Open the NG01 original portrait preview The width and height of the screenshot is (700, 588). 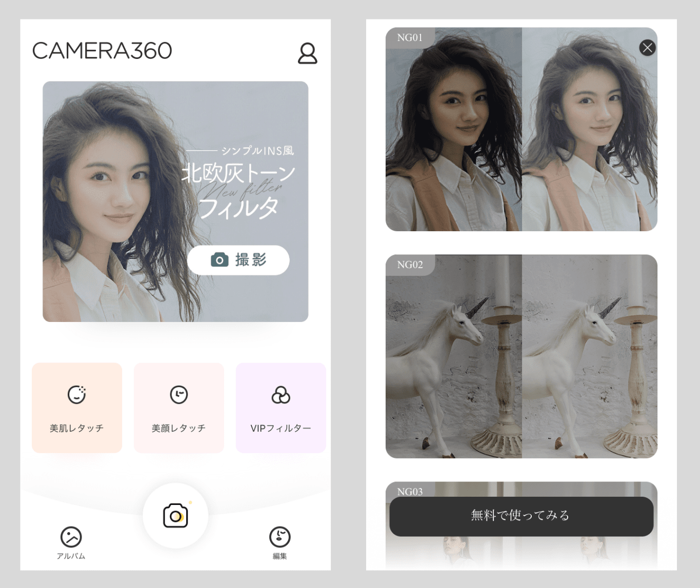pos(453,131)
